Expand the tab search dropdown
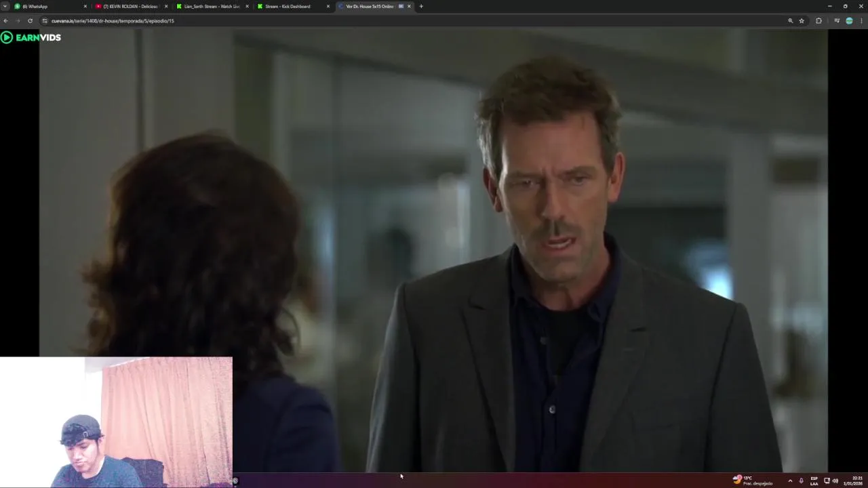The height and width of the screenshot is (488, 868). coord(5,6)
